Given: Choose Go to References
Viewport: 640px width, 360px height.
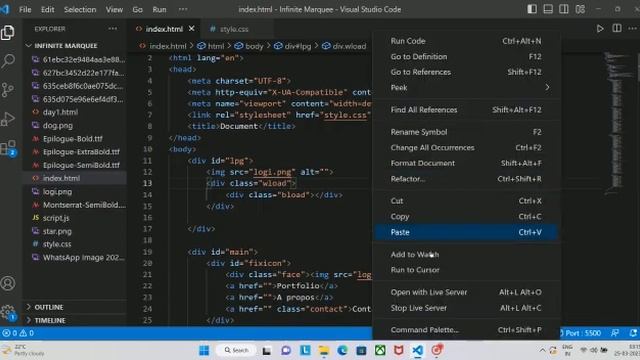Looking at the screenshot, I should click(x=466, y=72).
